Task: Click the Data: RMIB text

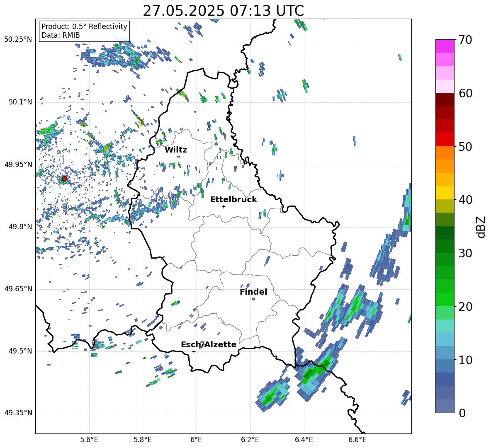Action: pos(61,35)
